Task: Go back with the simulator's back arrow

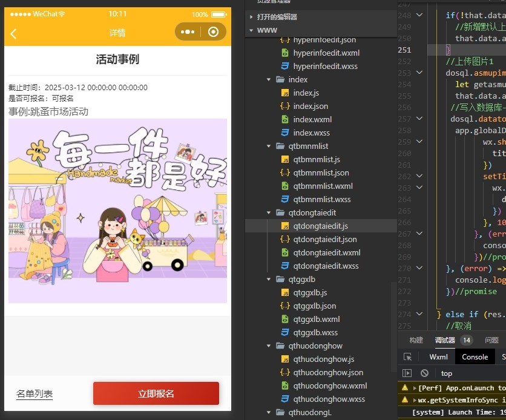Action: pos(13,33)
